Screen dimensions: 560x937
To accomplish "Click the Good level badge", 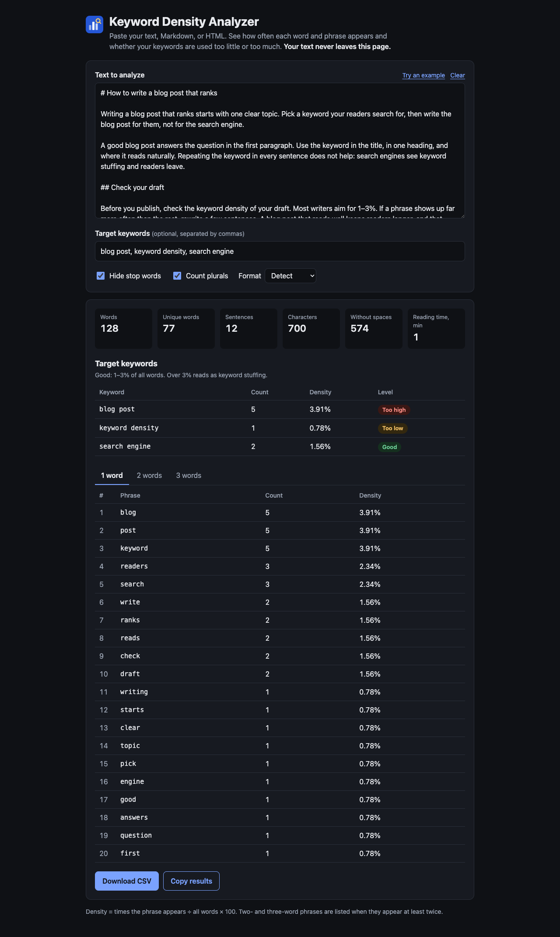I will tap(389, 447).
